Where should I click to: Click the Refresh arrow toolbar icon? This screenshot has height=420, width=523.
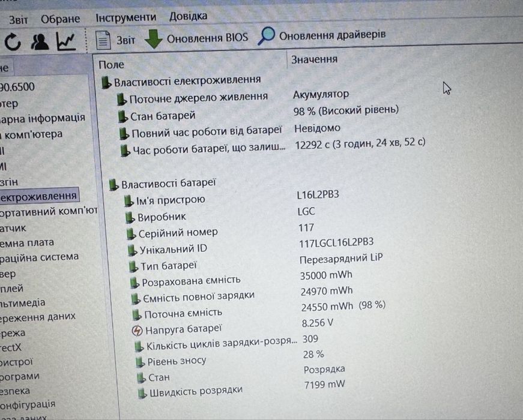click(x=13, y=42)
